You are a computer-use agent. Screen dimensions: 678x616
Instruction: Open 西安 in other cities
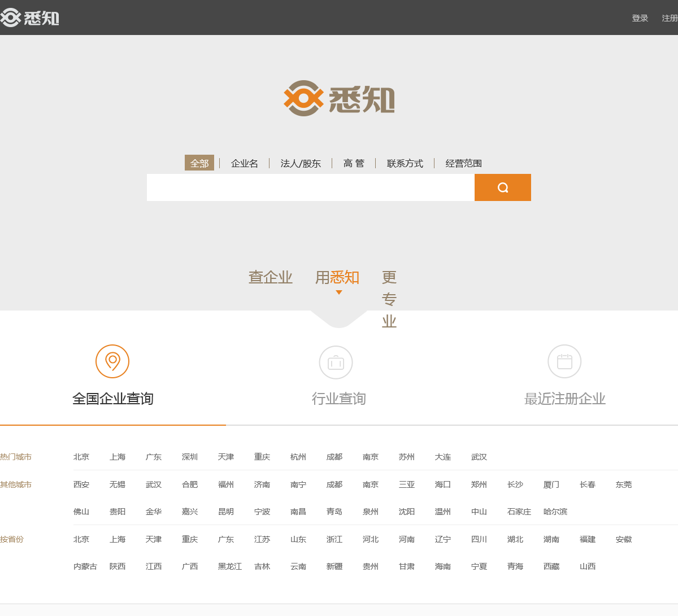click(x=81, y=484)
